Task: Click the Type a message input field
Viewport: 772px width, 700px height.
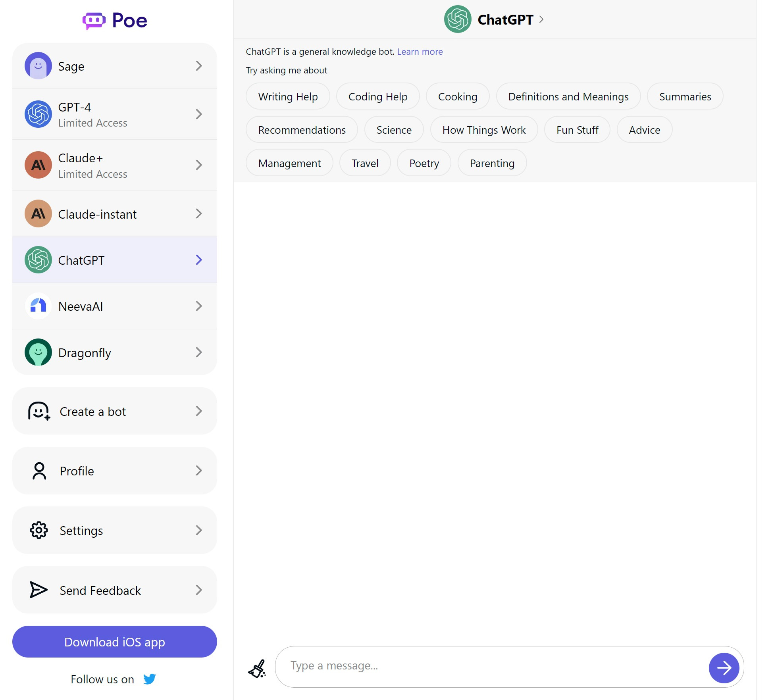Action: click(x=492, y=666)
